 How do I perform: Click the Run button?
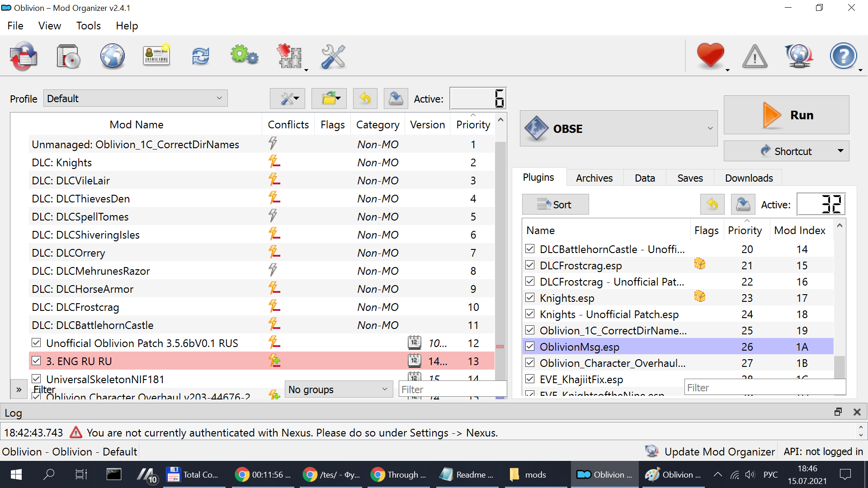(787, 115)
